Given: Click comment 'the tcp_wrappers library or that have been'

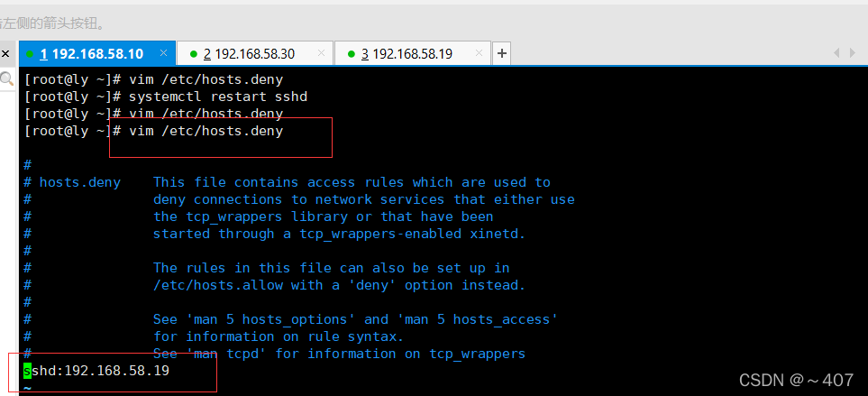Looking at the screenshot, I should pos(324,216).
